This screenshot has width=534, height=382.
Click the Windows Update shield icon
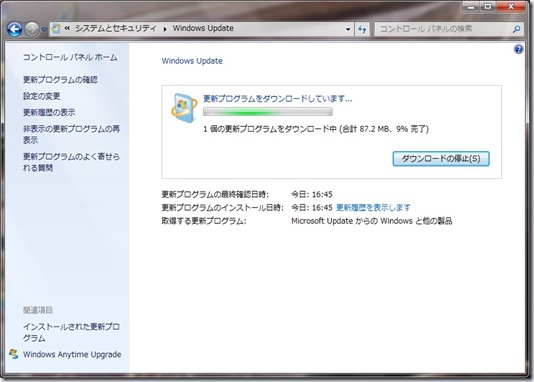pos(184,108)
